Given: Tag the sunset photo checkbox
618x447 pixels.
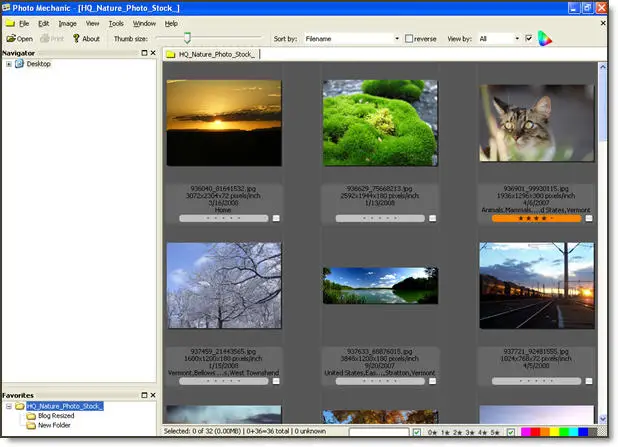Looking at the screenshot, I should click(276, 218).
